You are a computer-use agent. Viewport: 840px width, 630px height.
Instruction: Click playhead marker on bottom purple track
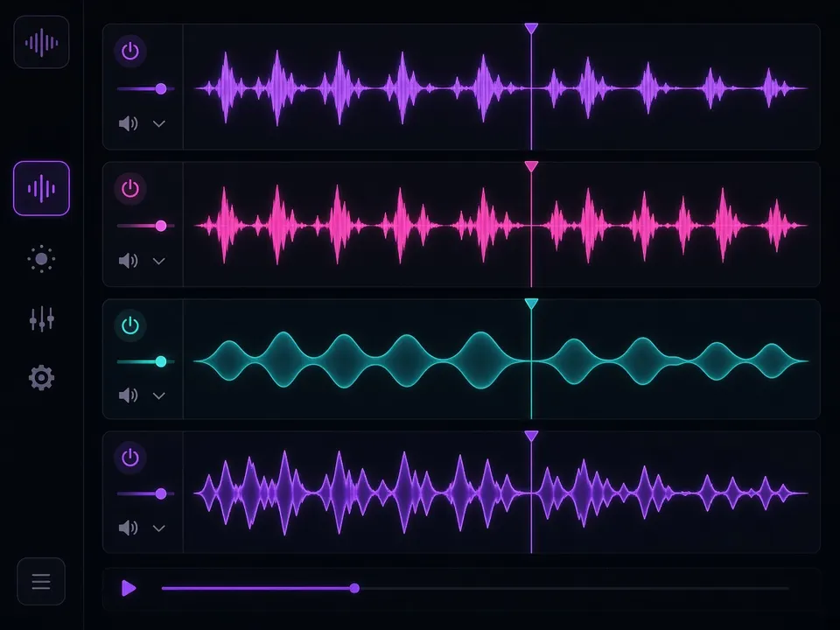pyautogui.click(x=531, y=436)
